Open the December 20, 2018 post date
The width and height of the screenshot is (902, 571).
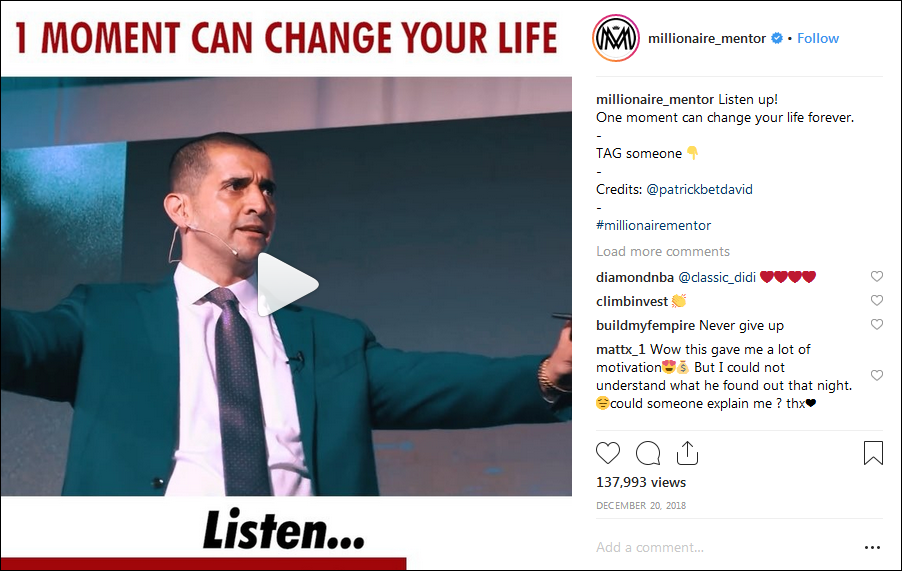641,505
